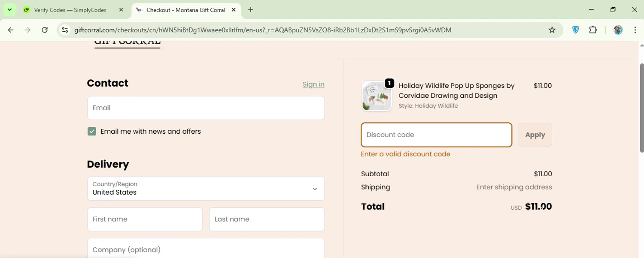Click the Delivery heading
This screenshot has height=258, width=644.
[108, 164]
